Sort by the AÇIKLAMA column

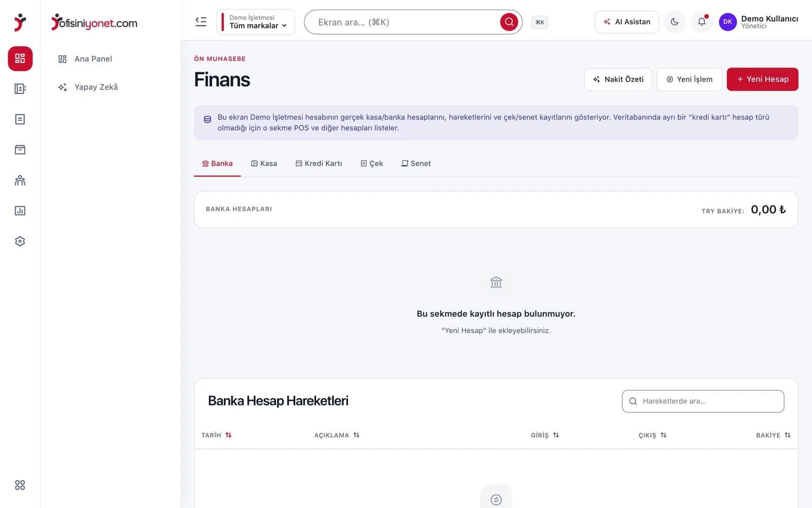[x=337, y=435]
